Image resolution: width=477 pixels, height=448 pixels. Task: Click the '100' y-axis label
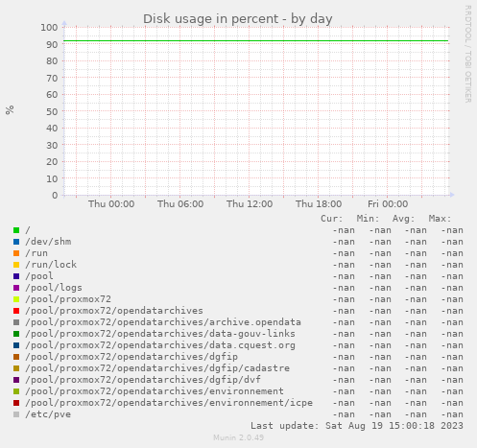point(49,28)
